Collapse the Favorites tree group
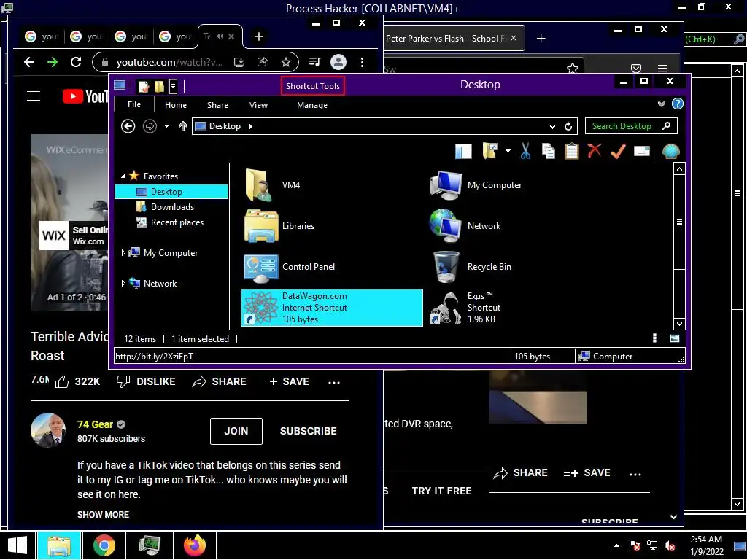Viewport: 747px width, 560px height. pyautogui.click(x=123, y=176)
